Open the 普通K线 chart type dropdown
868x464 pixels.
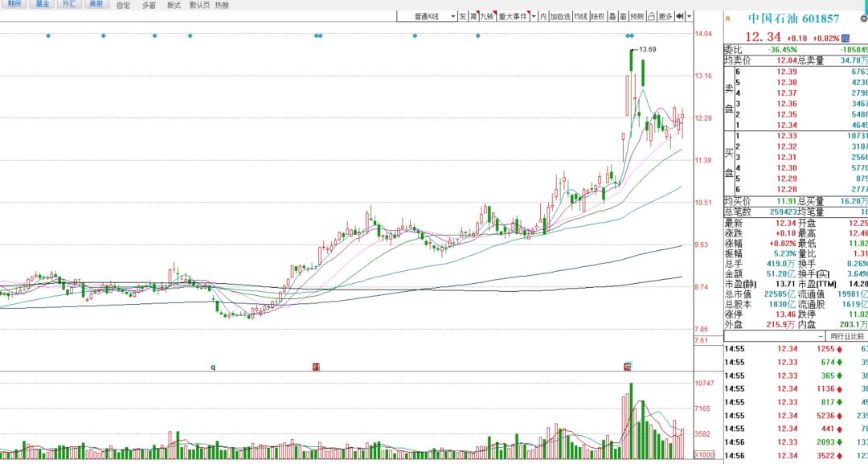click(435, 16)
